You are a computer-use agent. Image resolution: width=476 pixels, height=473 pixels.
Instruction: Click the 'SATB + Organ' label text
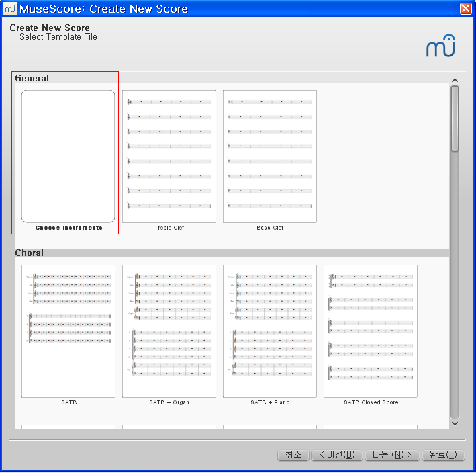(x=169, y=402)
